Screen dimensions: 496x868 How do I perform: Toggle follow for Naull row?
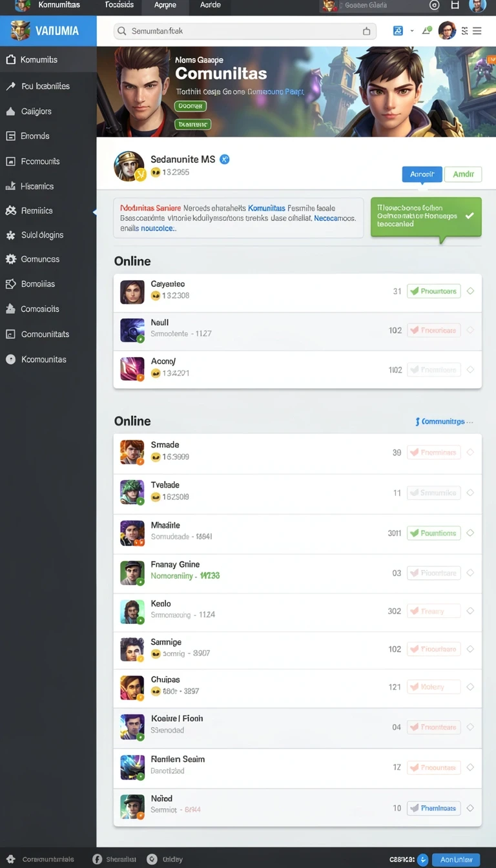(x=434, y=330)
